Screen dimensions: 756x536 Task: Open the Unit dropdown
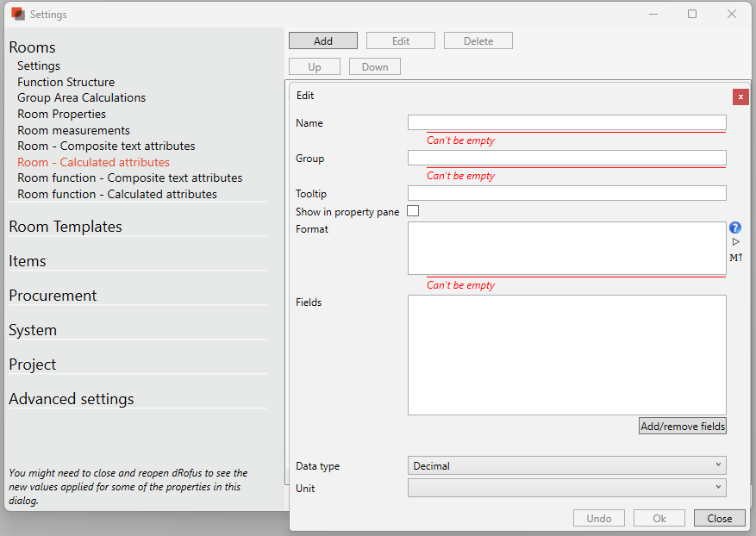pos(566,488)
